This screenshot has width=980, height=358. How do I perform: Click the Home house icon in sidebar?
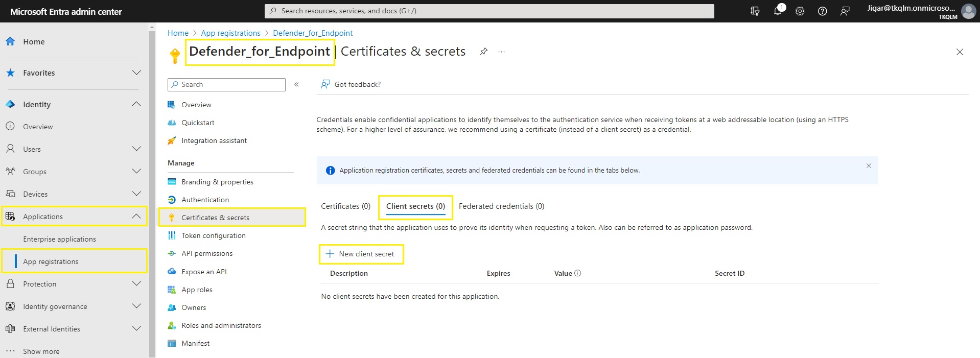(x=10, y=41)
